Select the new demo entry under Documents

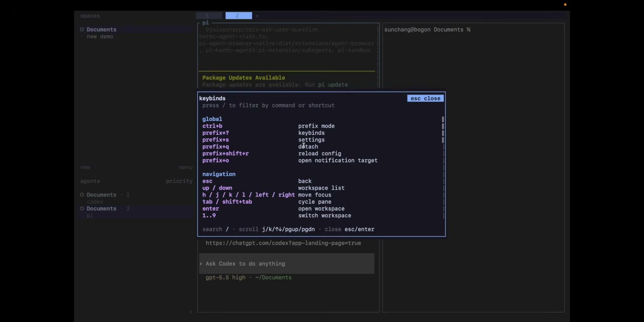click(x=100, y=36)
